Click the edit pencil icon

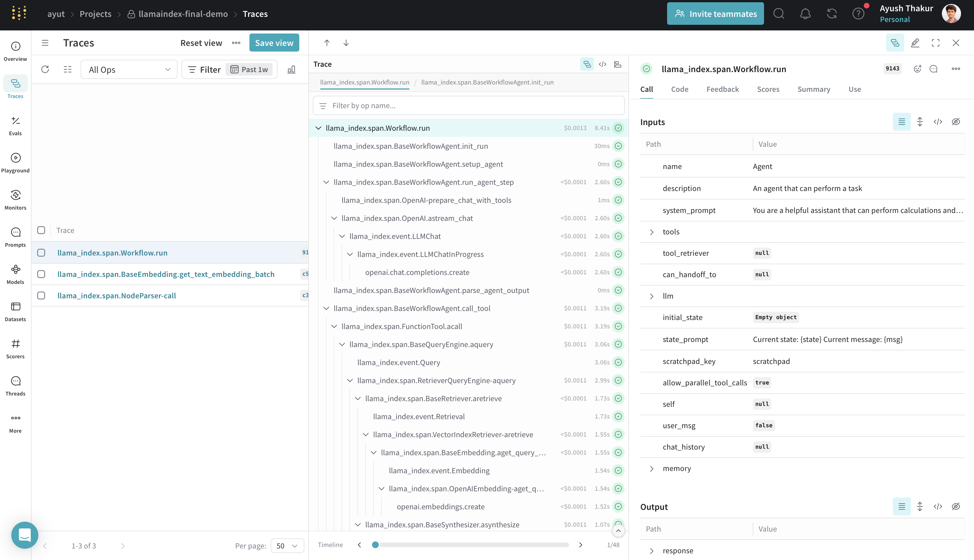(915, 43)
